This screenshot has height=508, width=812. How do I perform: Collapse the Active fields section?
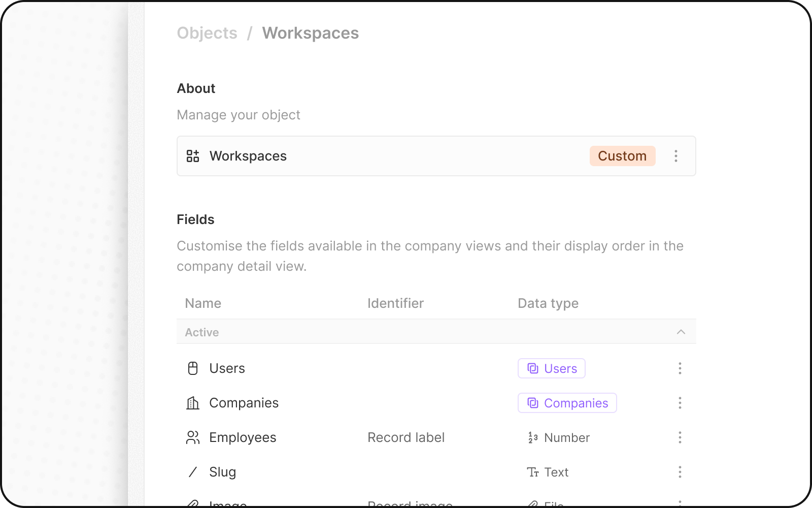pyautogui.click(x=681, y=332)
